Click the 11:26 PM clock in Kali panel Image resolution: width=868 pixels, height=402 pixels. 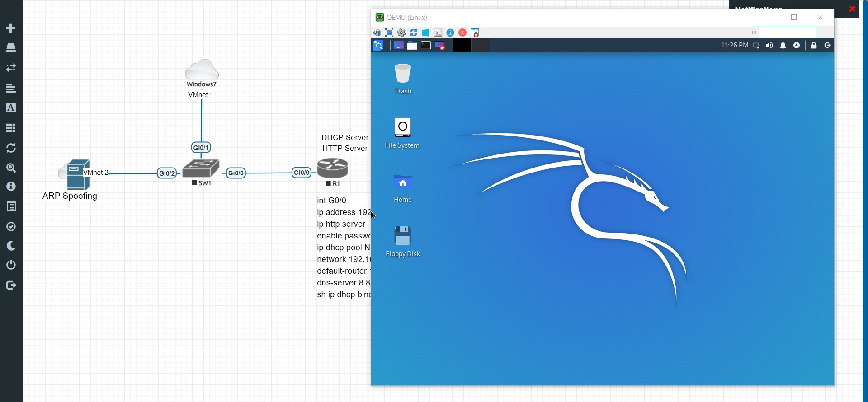coord(735,45)
